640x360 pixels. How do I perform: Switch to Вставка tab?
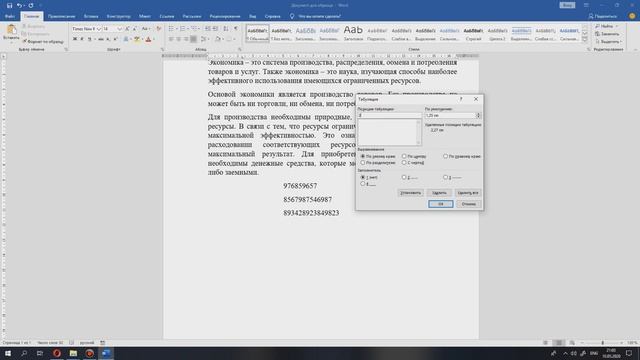point(91,16)
